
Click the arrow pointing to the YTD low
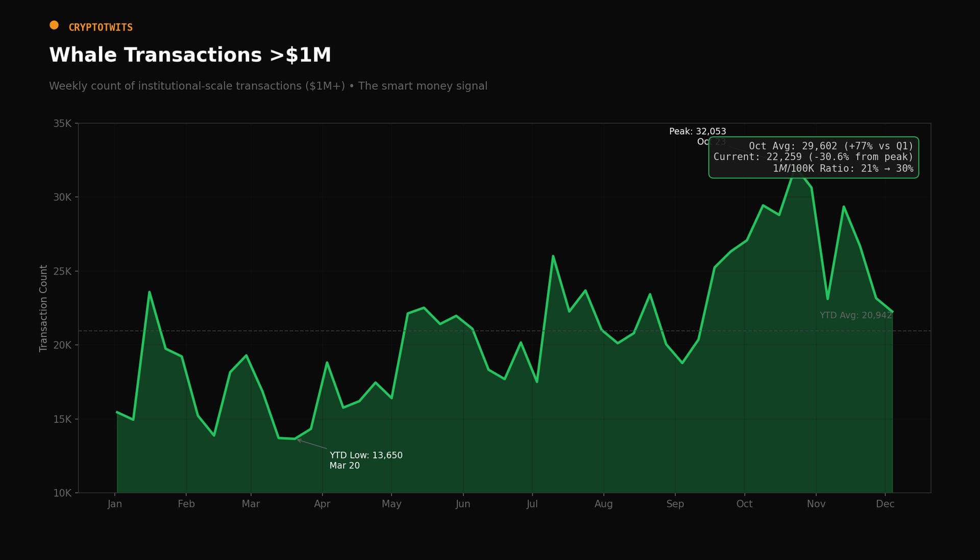tap(312, 444)
